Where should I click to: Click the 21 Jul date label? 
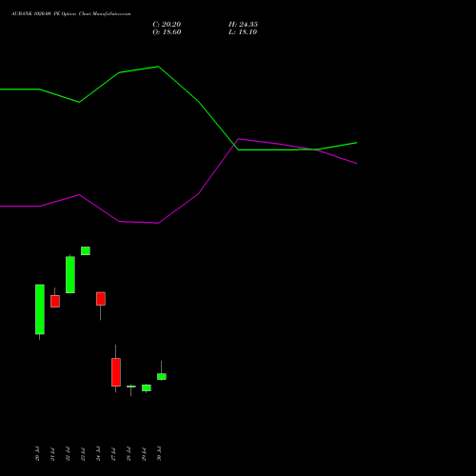point(52,453)
